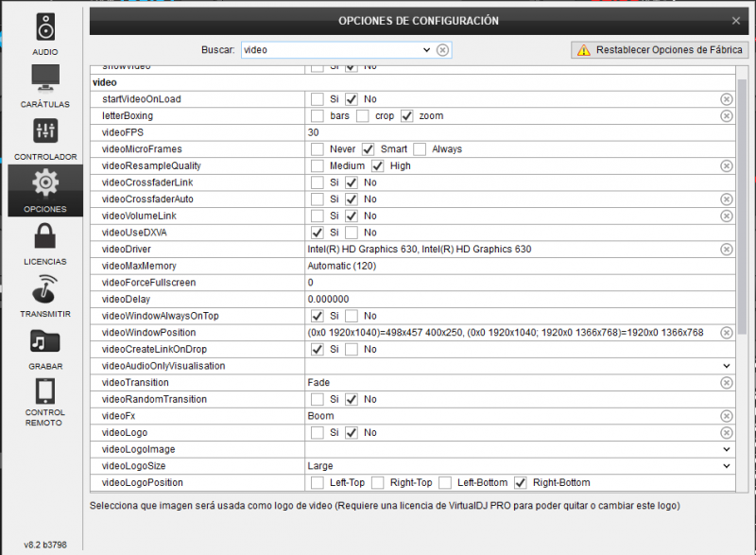Screen dimensions: 756x555
Task: Click the videoDelay value 0.000000
Action: (x=328, y=300)
